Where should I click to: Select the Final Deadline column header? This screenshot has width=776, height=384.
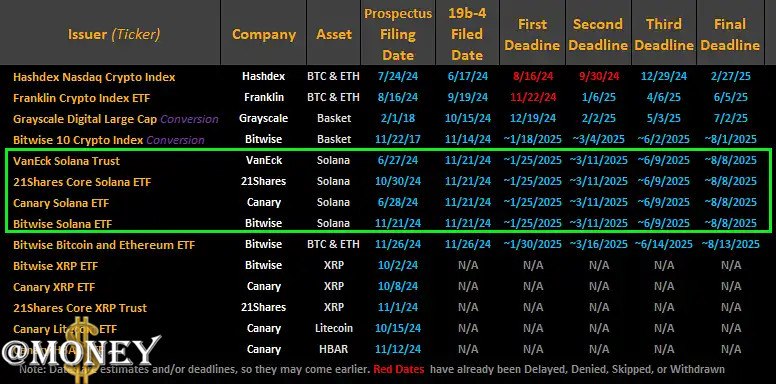(x=730, y=35)
